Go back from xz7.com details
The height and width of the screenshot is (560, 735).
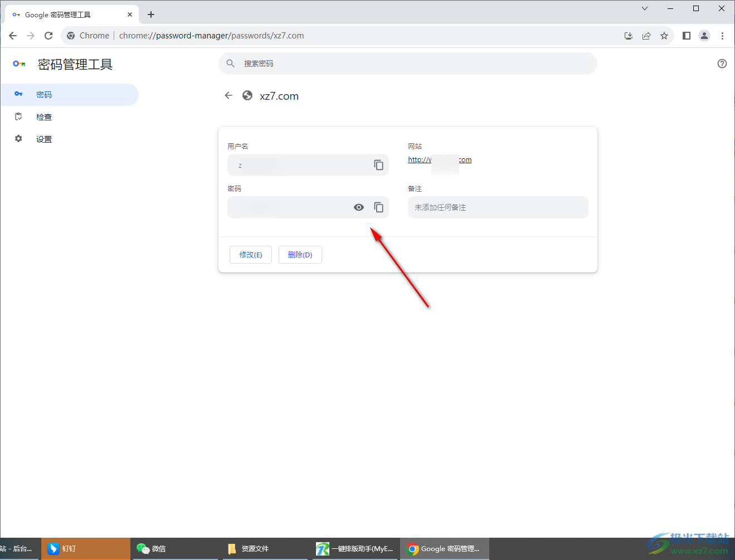tap(228, 96)
